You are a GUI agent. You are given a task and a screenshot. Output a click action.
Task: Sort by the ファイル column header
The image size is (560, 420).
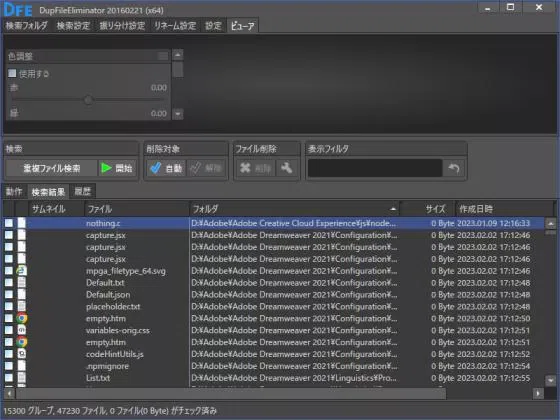pyautogui.click(x=137, y=209)
